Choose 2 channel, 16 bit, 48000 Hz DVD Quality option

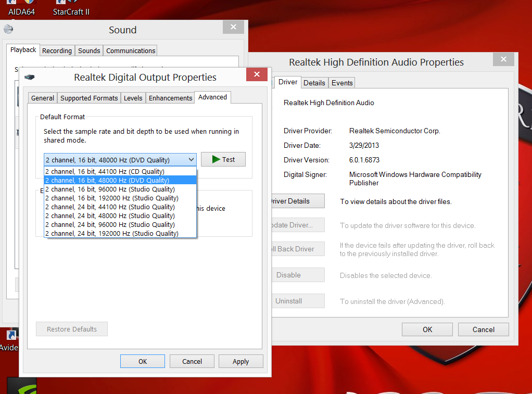120,180
